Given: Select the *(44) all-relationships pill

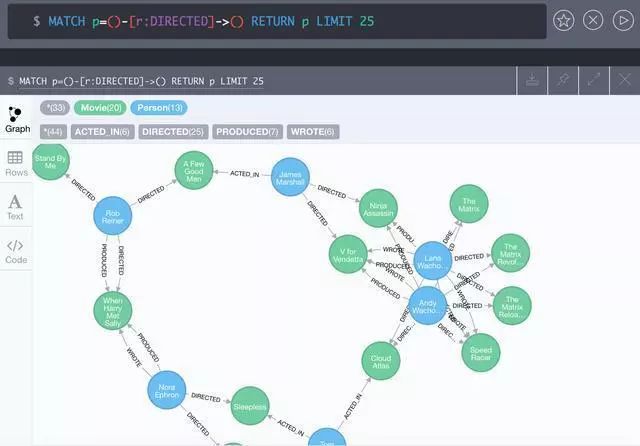Looking at the screenshot, I should [53, 132].
